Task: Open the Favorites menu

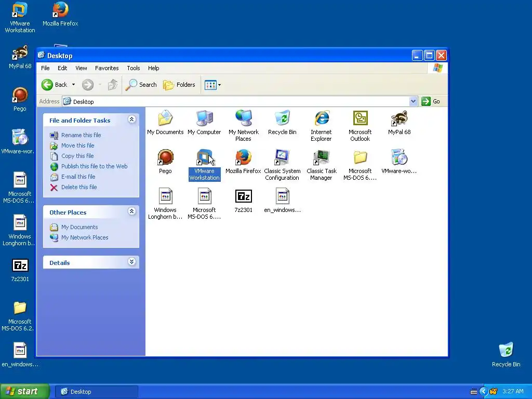Action: click(x=107, y=68)
